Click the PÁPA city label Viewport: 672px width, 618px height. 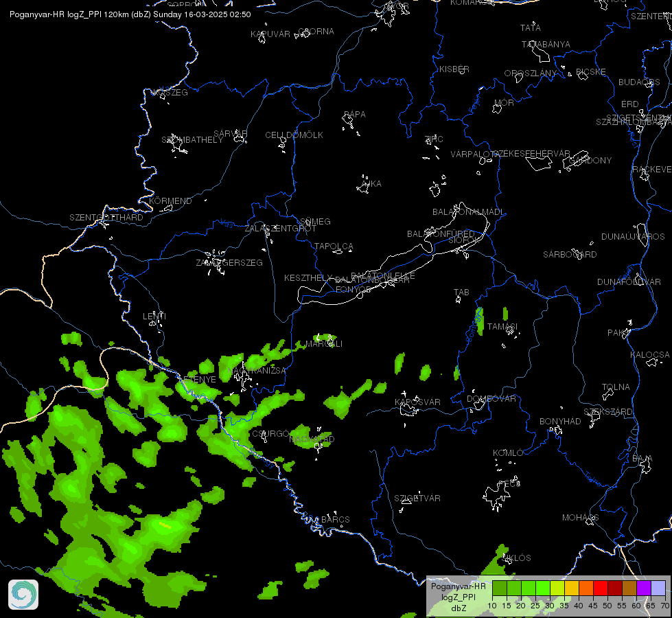[x=354, y=115]
